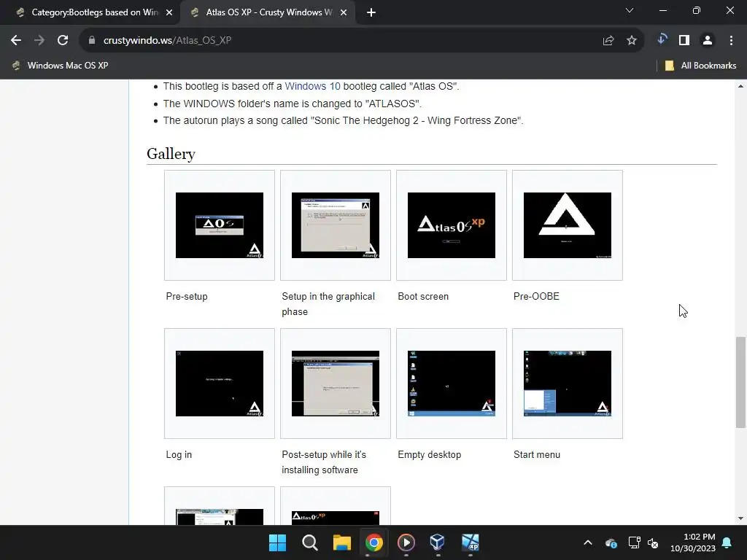Viewport: 747px width, 560px height.
Task: Switch to Category:Bootlegs based on Windows tab
Action: pos(90,12)
